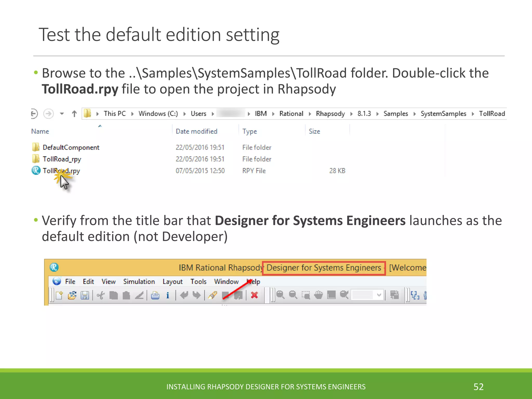Select 'SystemSamples' breadcrumb segment
The image size is (532, 399).
click(x=443, y=114)
